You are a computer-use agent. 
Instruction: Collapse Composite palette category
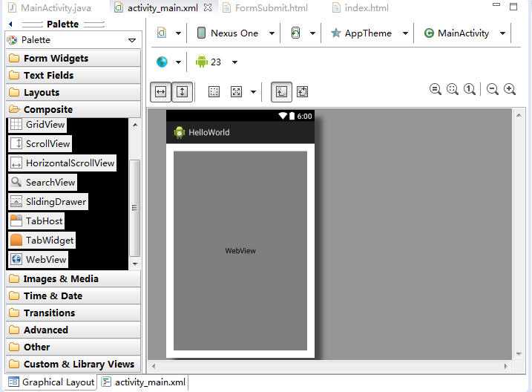point(73,109)
